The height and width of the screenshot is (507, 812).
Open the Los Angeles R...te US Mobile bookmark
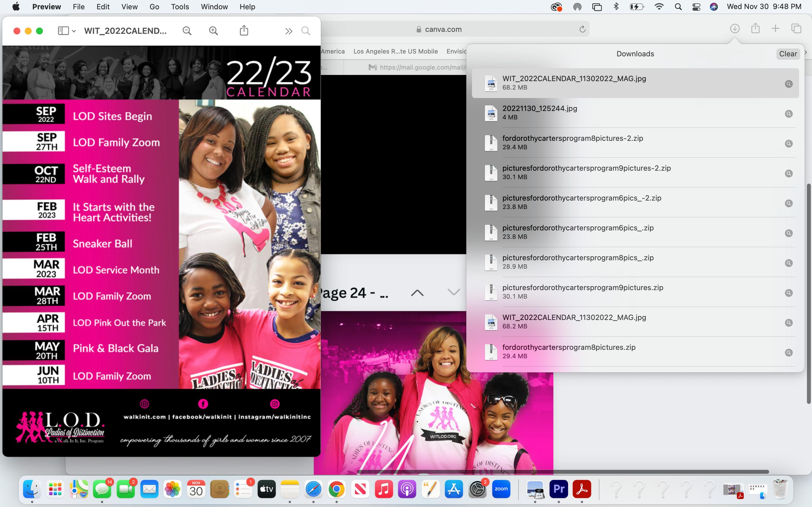pyautogui.click(x=395, y=51)
